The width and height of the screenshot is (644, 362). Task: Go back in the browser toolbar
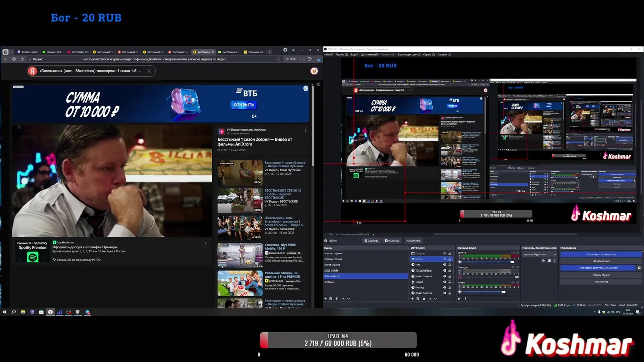click(x=6, y=59)
